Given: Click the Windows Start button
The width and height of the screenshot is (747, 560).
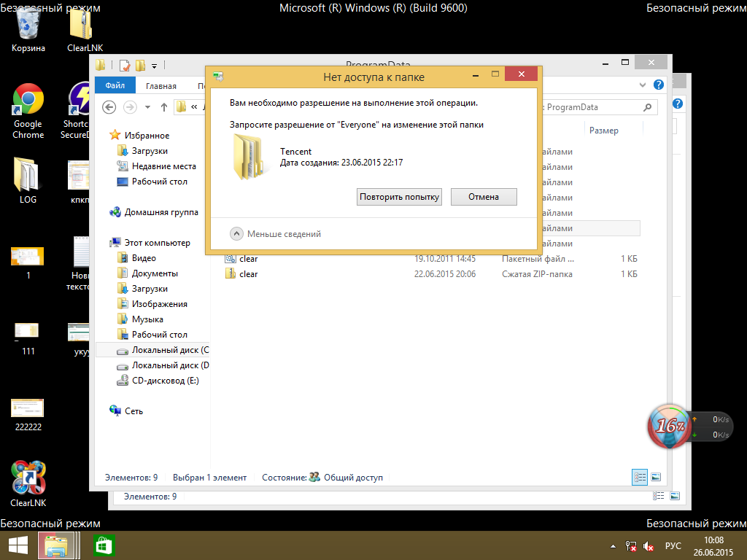Looking at the screenshot, I should point(18,545).
